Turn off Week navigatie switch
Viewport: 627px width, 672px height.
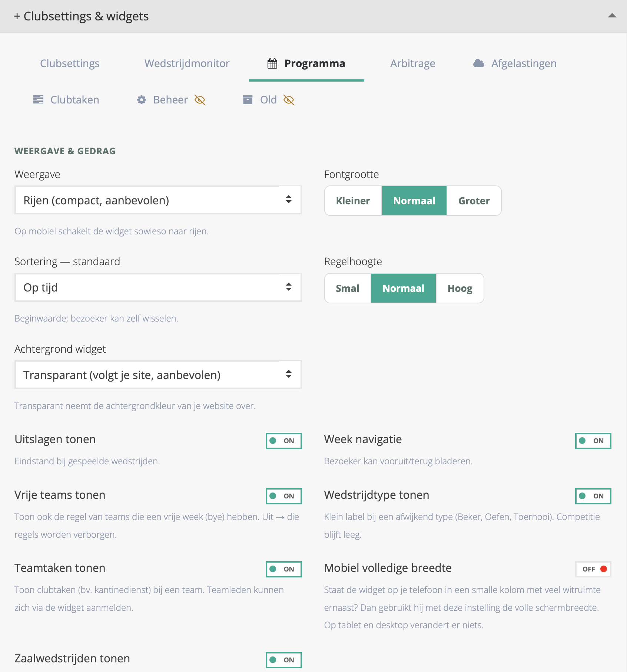(x=593, y=441)
